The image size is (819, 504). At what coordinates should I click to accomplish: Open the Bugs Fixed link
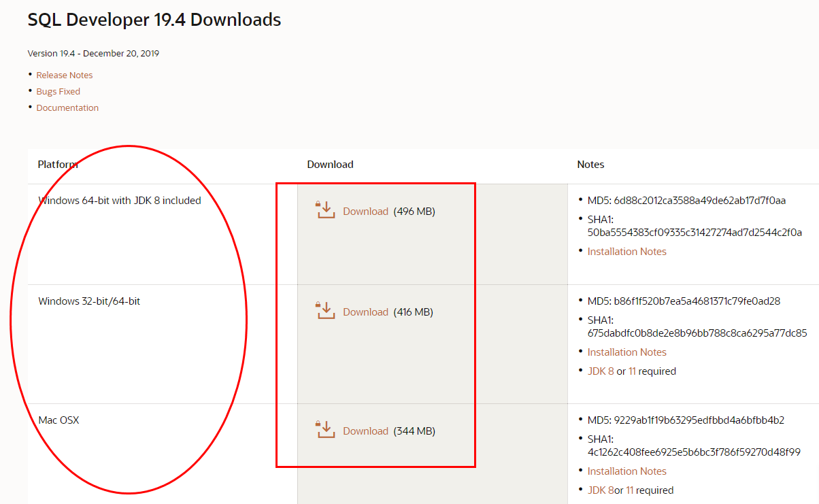coord(58,91)
